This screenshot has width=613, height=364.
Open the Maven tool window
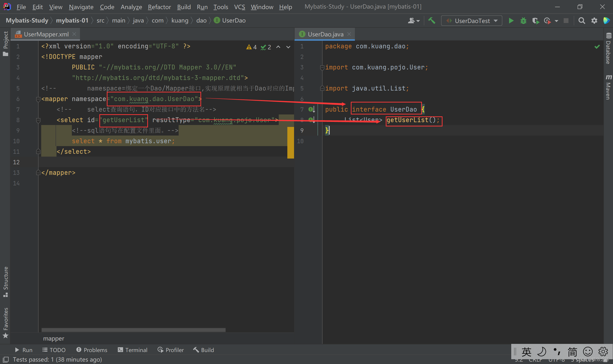point(608,87)
